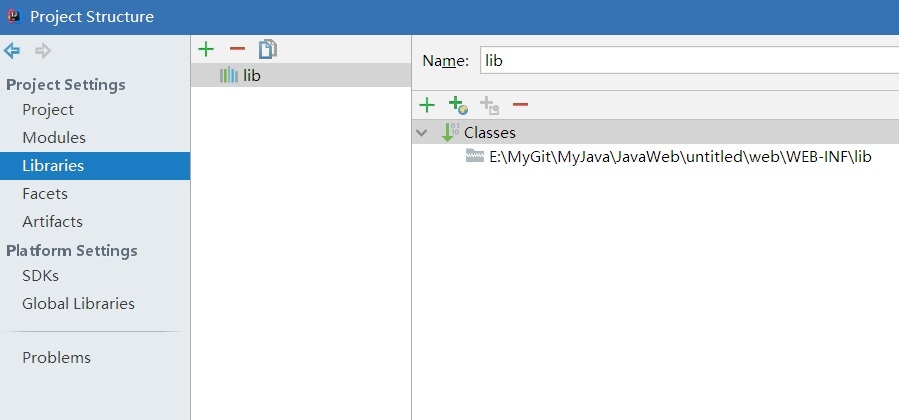Open the Modules settings page
Screen dimensions: 899x420
(54, 138)
